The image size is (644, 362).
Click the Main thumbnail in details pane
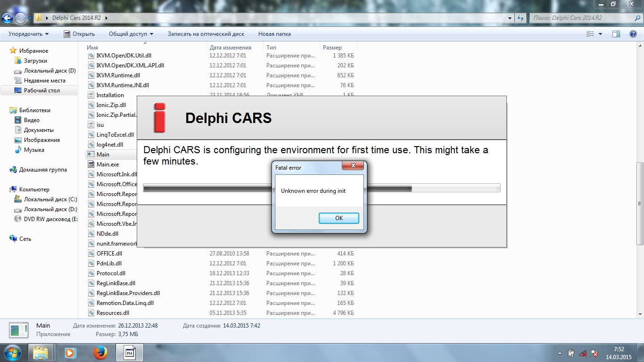click(19, 330)
